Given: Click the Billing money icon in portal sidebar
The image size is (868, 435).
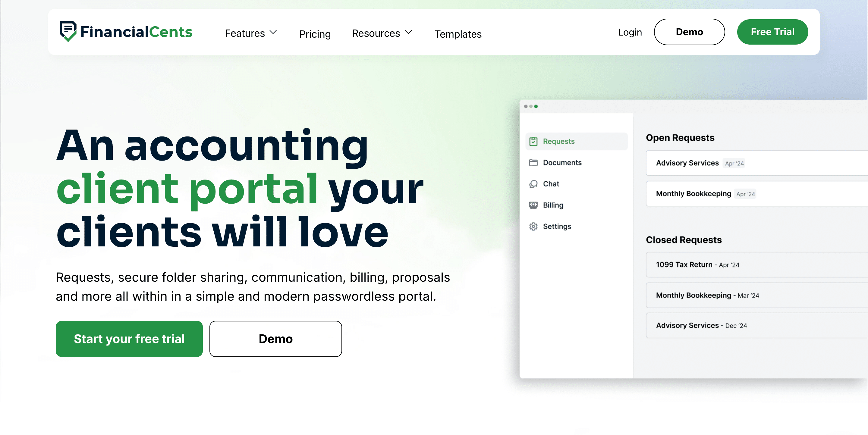Looking at the screenshot, I should pos(533,205).
